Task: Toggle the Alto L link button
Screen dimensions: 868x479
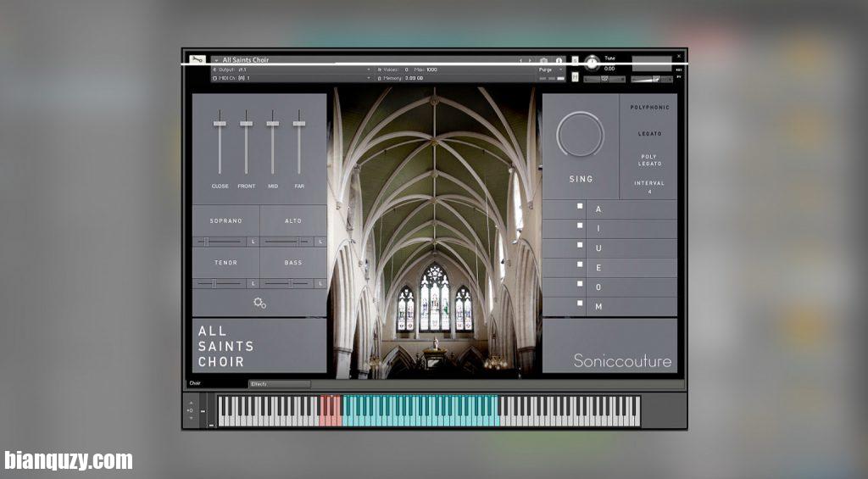Action: pyautogui.click(x=320, y=242)
